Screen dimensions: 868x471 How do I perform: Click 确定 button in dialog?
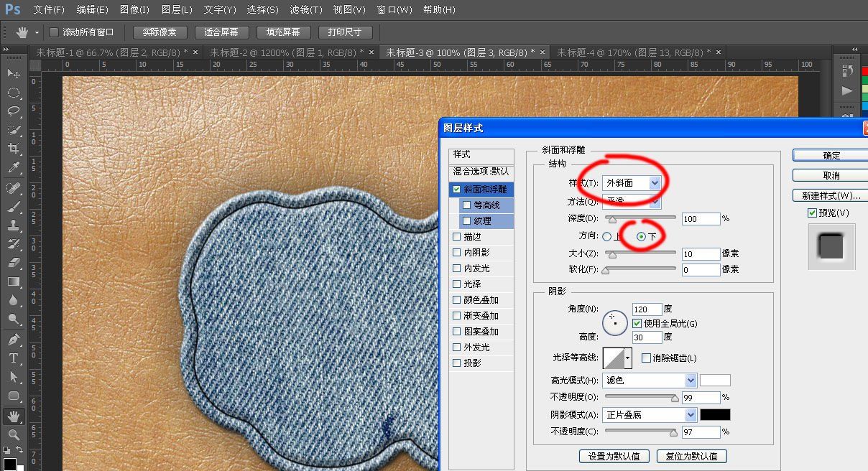pos(831,155)
